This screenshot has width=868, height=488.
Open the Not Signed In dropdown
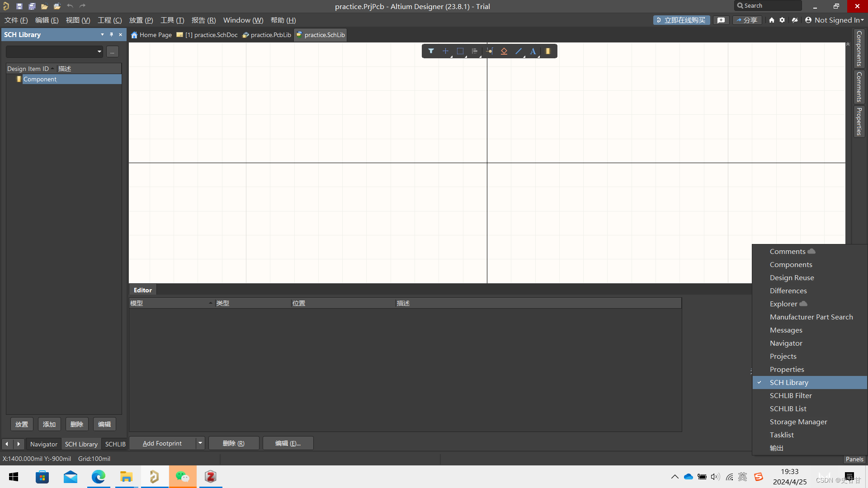[835, 20]
